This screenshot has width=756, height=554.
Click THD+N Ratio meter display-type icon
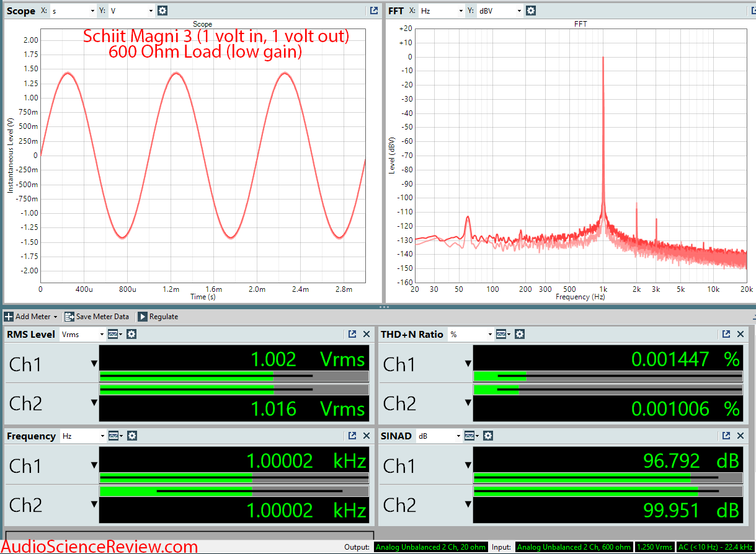[x=504, y=334]
